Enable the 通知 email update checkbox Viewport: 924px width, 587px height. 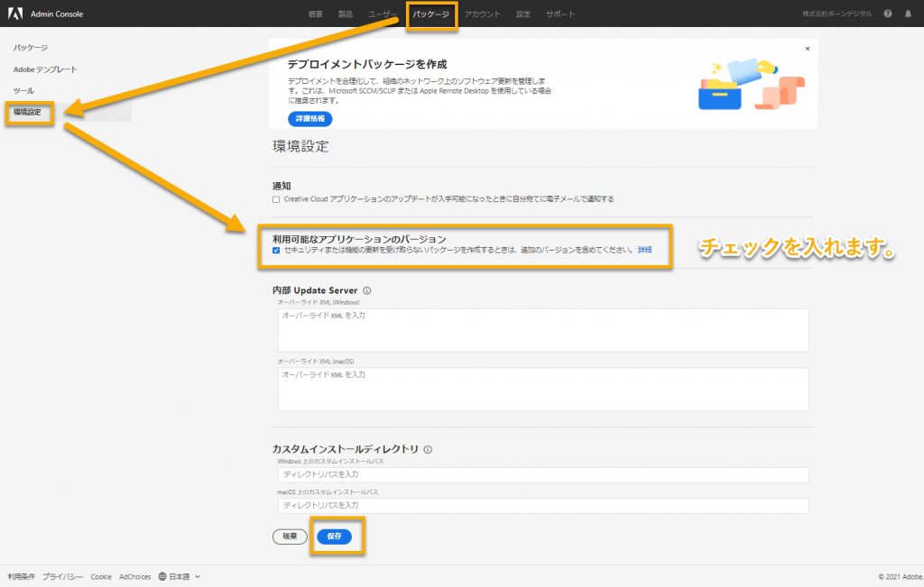click(x=276, y=199)
